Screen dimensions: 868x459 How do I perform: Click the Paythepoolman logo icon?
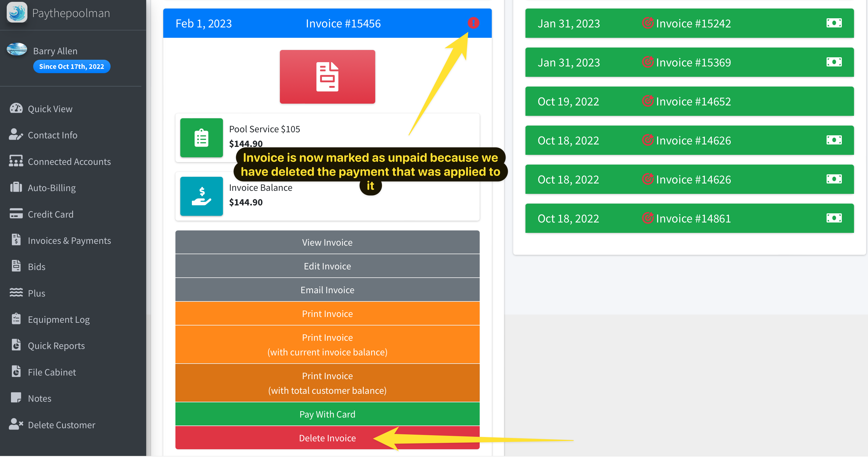[17, 12]
